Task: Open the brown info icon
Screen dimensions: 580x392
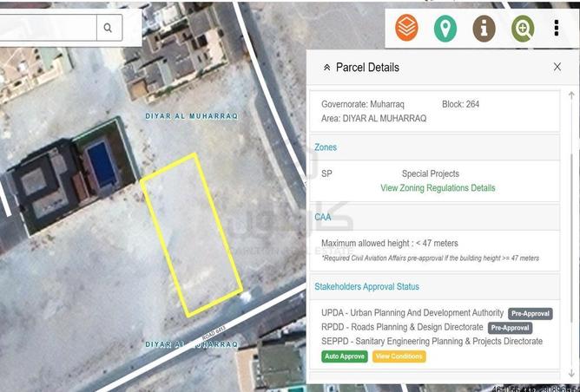Action: (484, 28)
